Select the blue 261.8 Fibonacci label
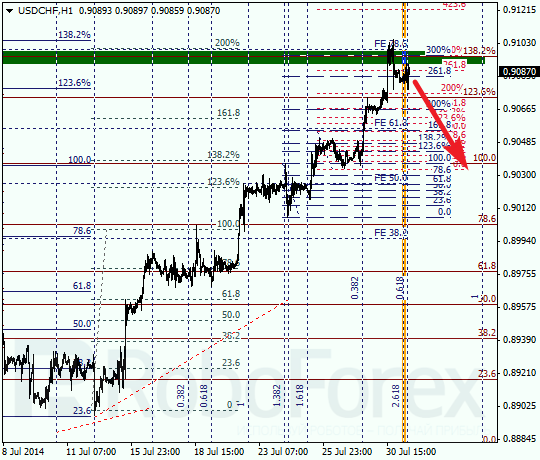 tap(439, 71)
